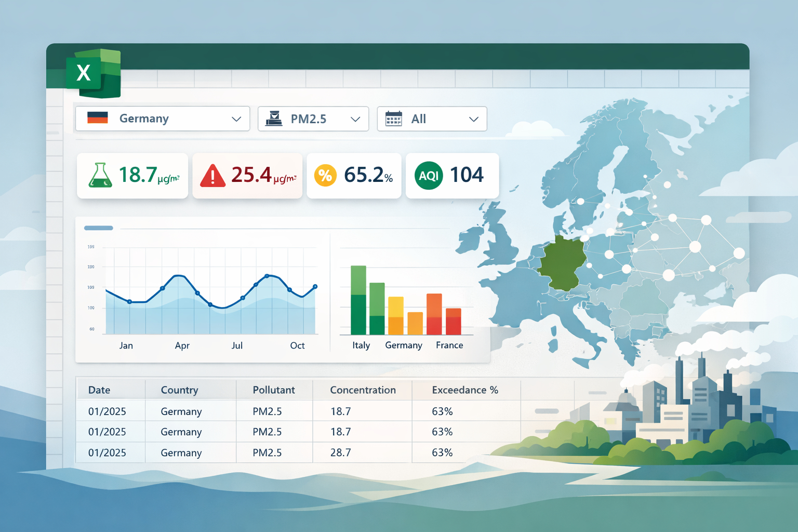This screenshot has width=798, height=532.
Task: Select the 28.7 concentration cell
Action: [x=362, y=453]
